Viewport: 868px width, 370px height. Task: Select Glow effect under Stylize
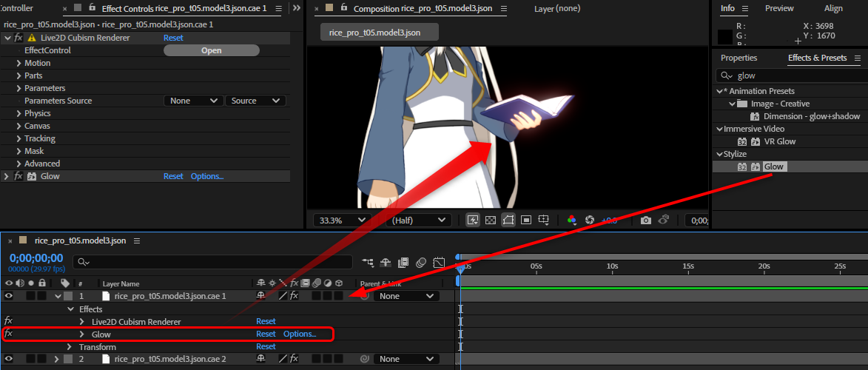(x=774, y=166)
